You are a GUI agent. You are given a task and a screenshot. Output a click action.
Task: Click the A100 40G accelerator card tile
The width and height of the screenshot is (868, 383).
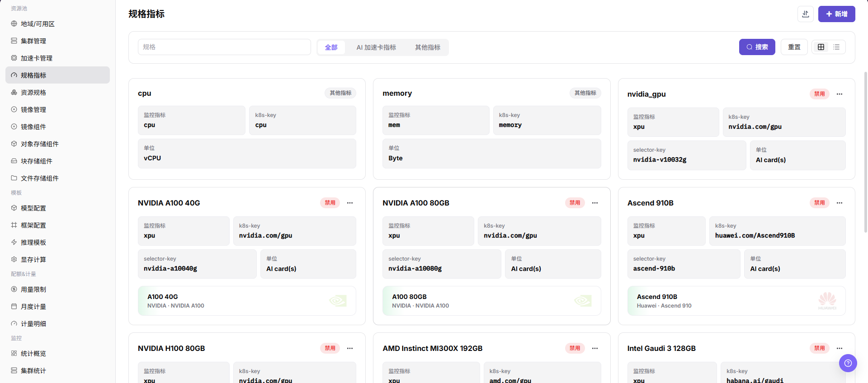[x=247, y=301]
